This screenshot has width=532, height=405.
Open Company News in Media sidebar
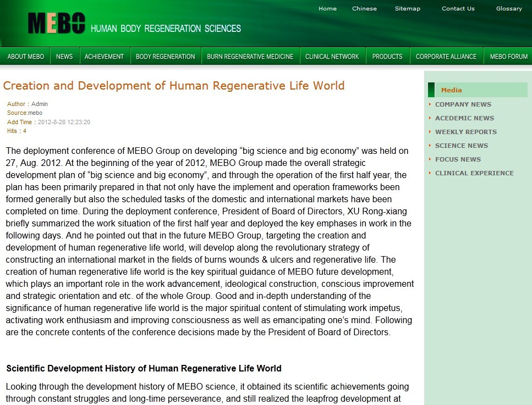[x=463, y=104]
